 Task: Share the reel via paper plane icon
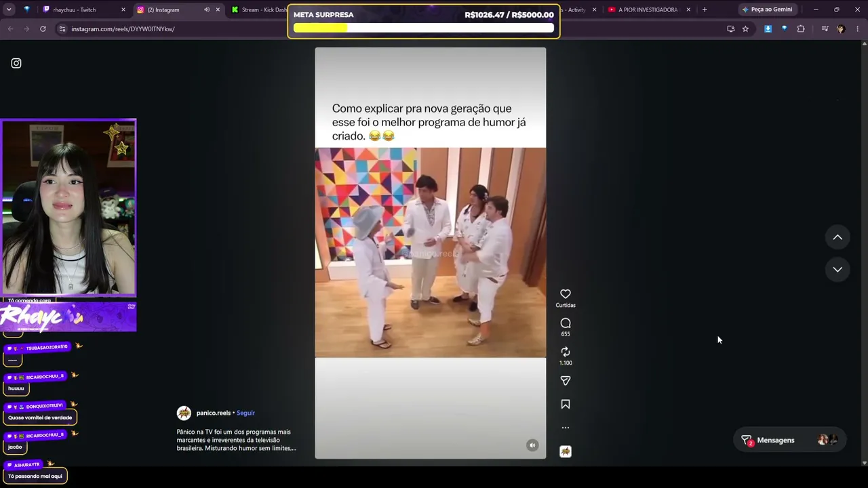(x=566, y=381)
